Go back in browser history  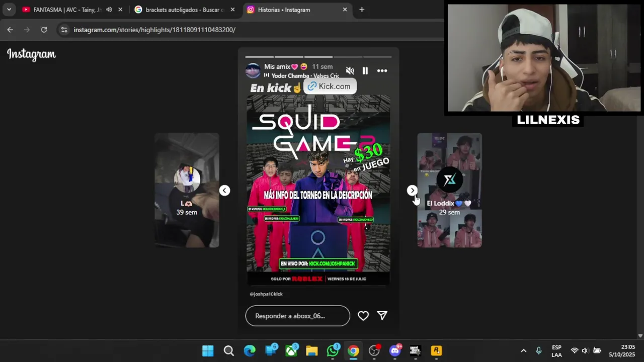[10, 30]
